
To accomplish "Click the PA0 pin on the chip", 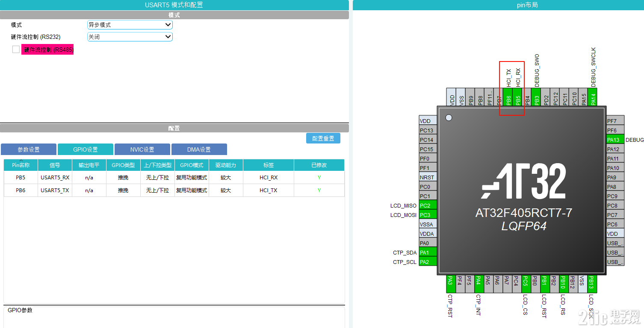I will pyautogui.click(x=428, y=243).
